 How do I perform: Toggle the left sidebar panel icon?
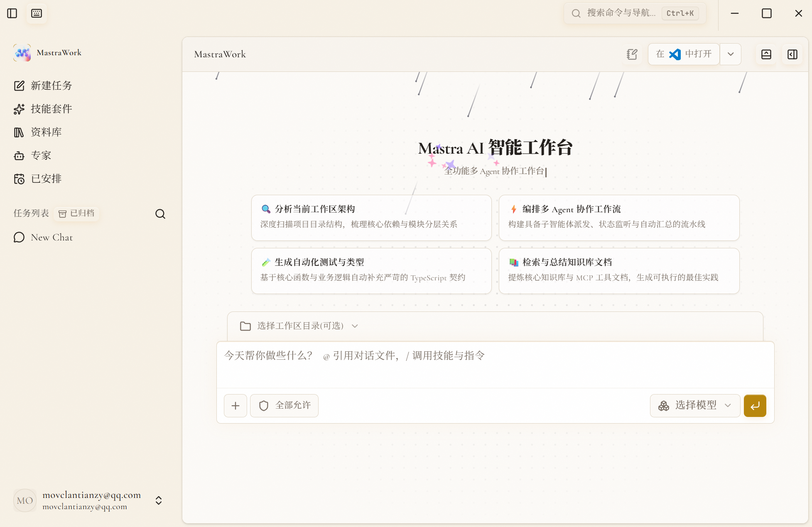click(12, 13)
